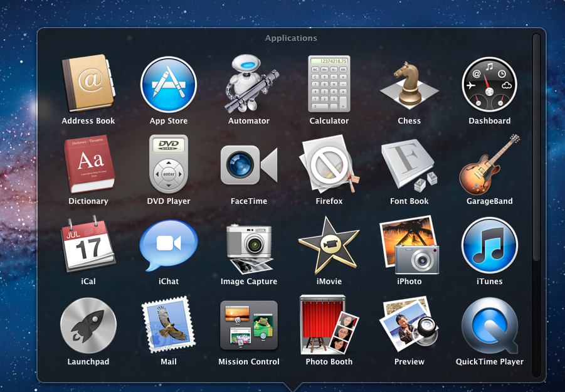Viewport: 565px width, 392px height.
Task: Click the "GarageBand" label text
Action: (x=489, y=201)
